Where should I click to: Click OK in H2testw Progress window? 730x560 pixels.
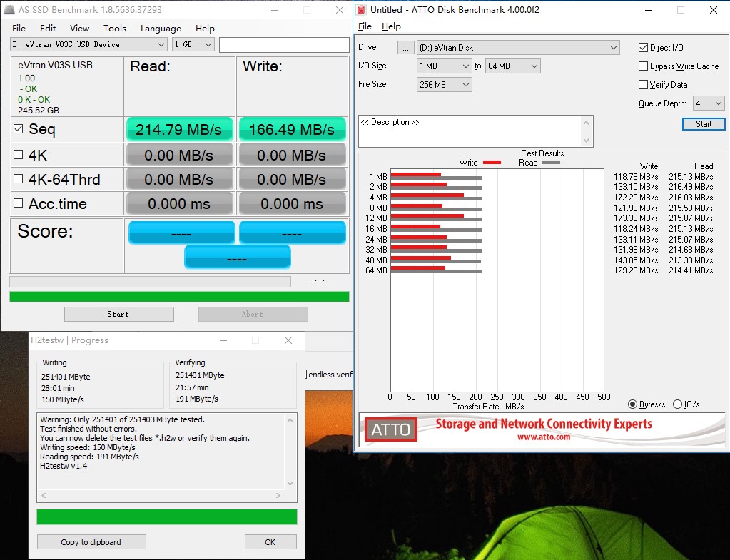coord(270,542)
